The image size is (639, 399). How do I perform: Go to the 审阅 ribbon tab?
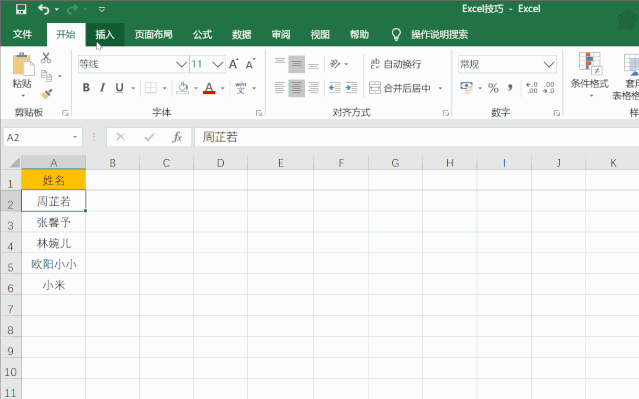click(x=281, y=34)
